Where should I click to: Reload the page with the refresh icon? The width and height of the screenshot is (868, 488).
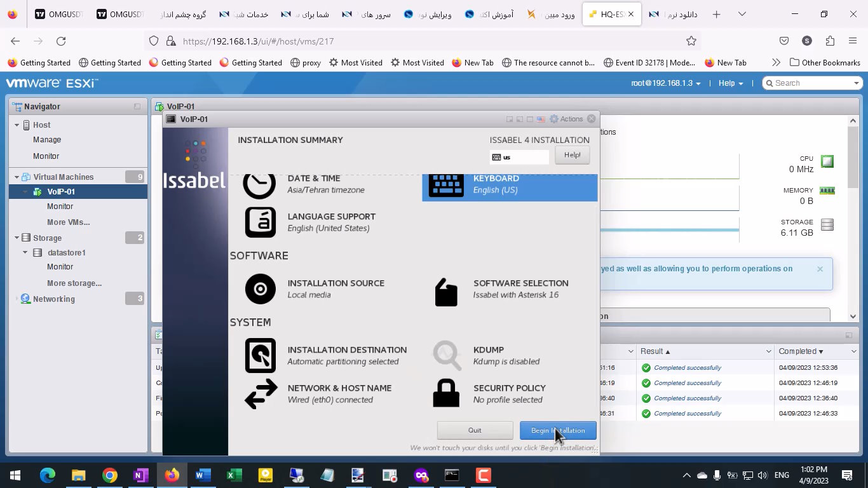click(x=61, y=41)
